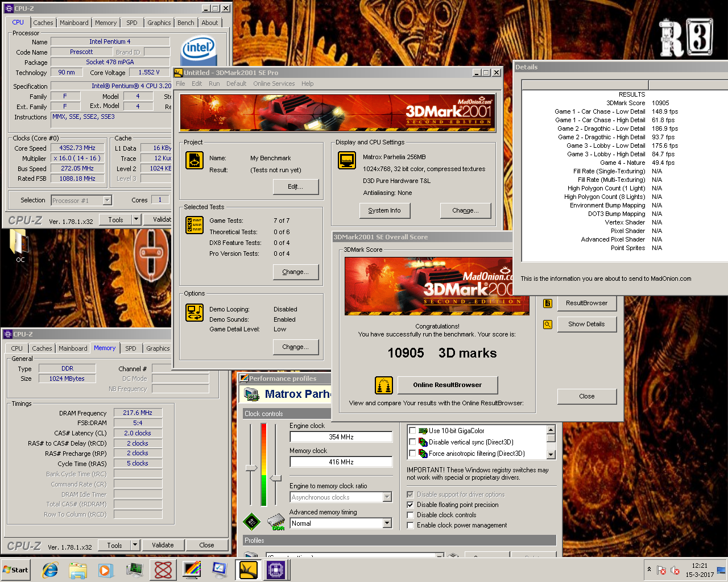728x582 pixels.
Task: Click the magnifier icon beside Show Details
Action: pyautogui.click(x=548, y=325)
